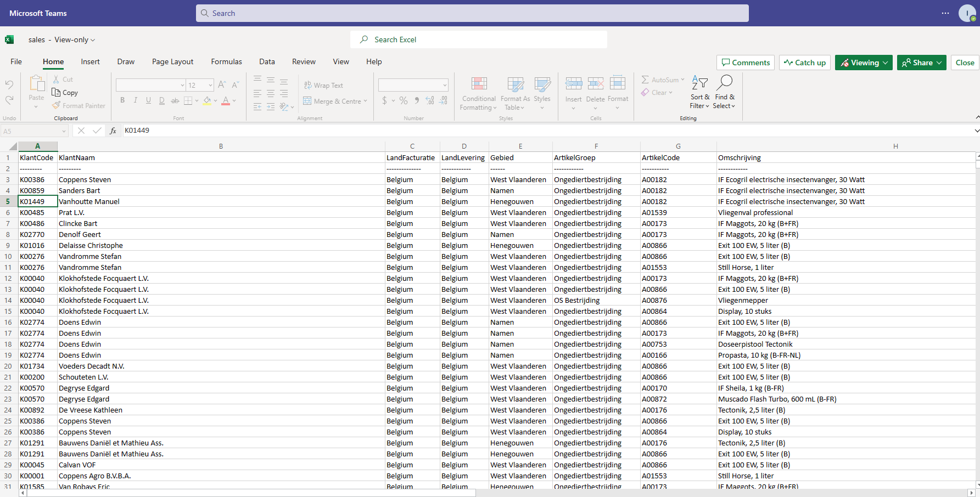
Task: Open the Comments pane
Action: [745, 63]
